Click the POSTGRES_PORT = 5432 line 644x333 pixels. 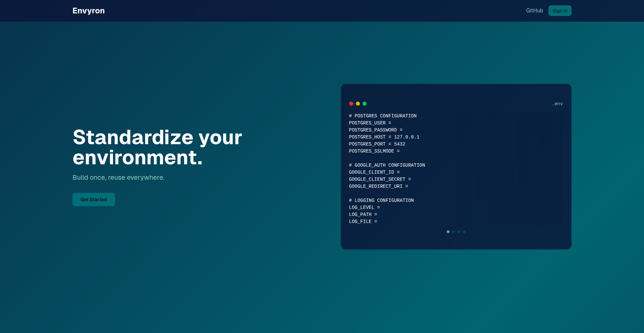377,144
